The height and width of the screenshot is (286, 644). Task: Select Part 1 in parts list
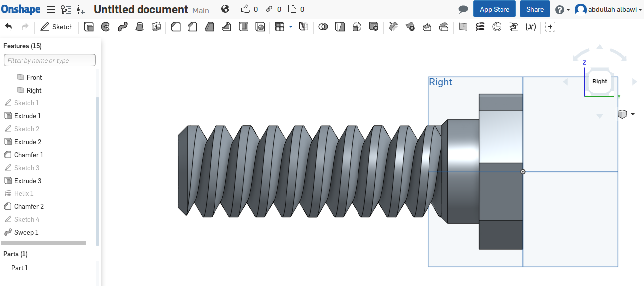pyautogui.click(x=20, y=268)
